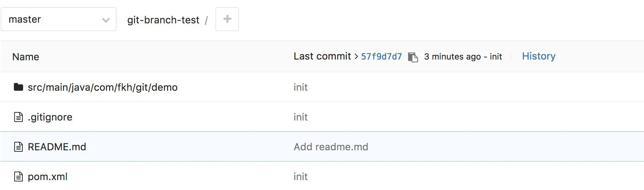Open the .gitignore file
644x190 pixels.
tap(50, 117)
